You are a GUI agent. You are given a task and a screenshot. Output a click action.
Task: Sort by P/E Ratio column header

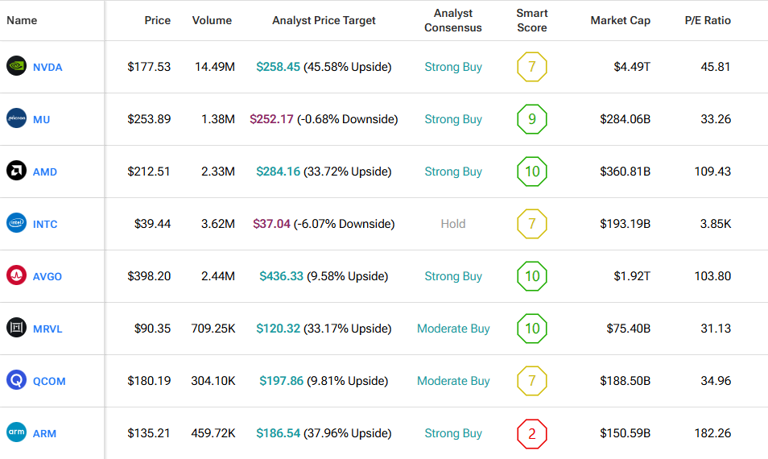tap(707, 20)
